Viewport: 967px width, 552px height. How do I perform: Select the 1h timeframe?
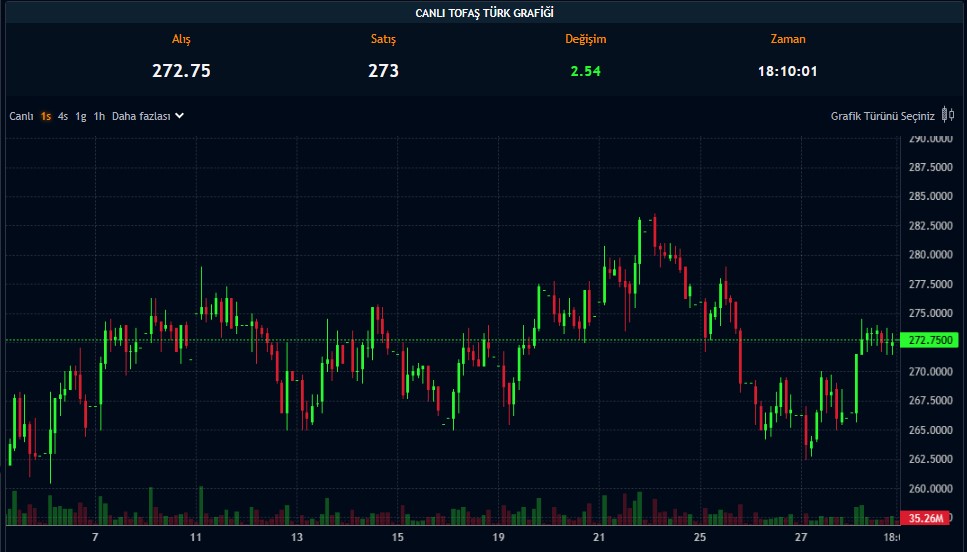pos(99,116)
